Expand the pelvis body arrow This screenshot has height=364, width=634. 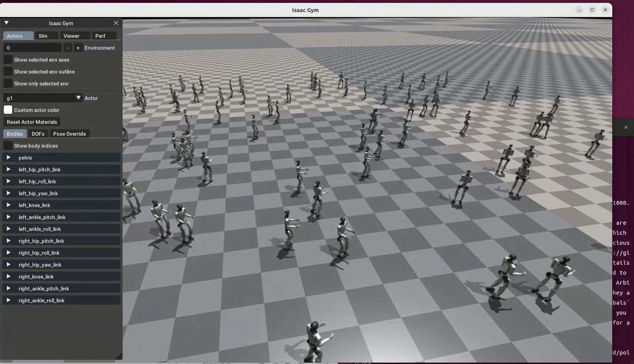pos(8,158)
